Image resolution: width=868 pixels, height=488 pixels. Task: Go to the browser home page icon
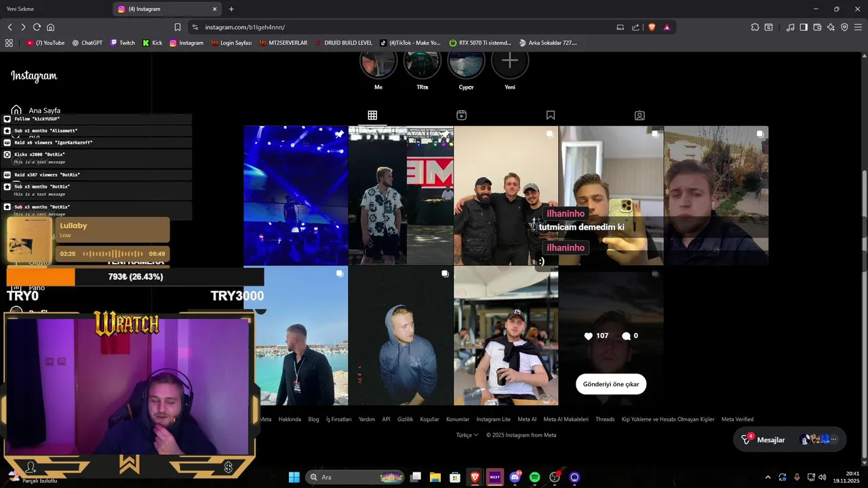coord(50,27)
